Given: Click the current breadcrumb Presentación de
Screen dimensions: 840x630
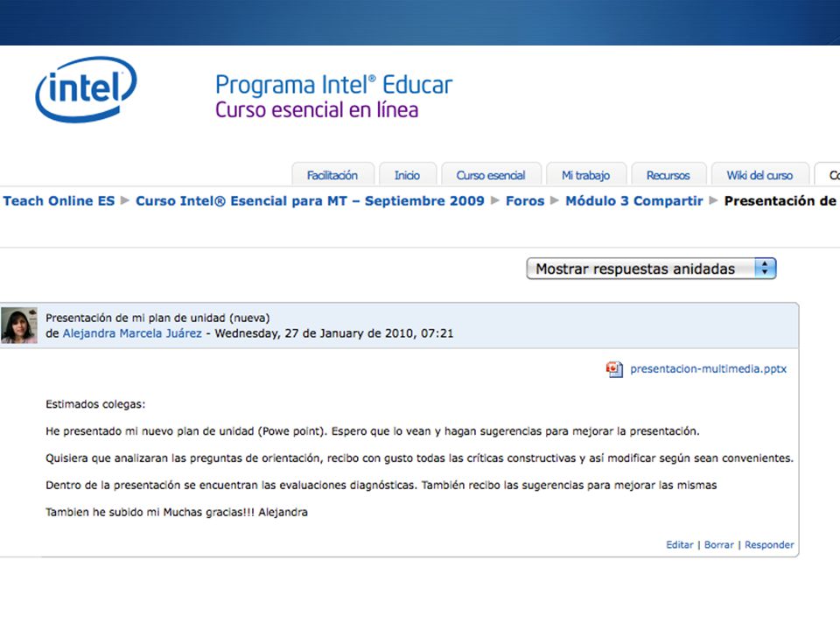Looking at the screenshot, I should click(x=780, y=201).
